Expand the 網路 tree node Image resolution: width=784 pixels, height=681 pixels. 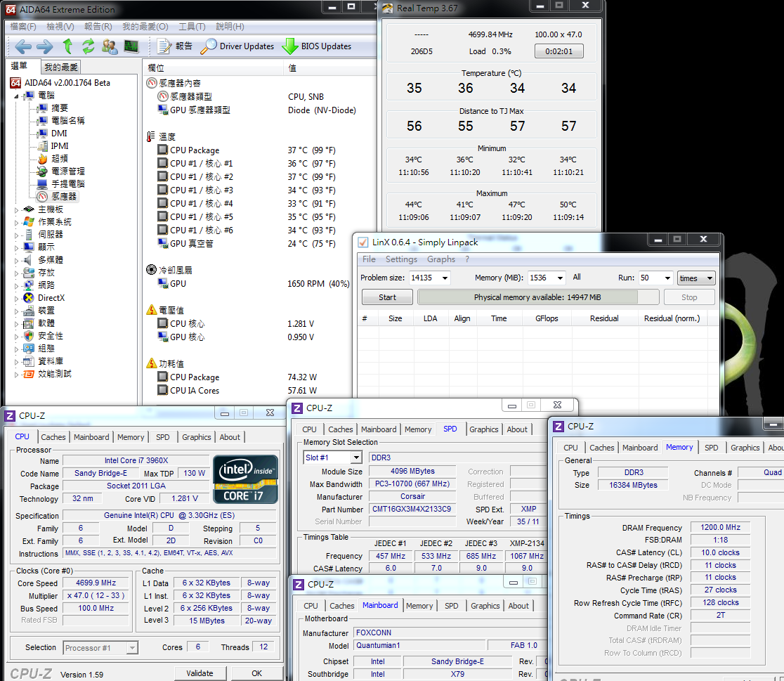coord(16,285)
